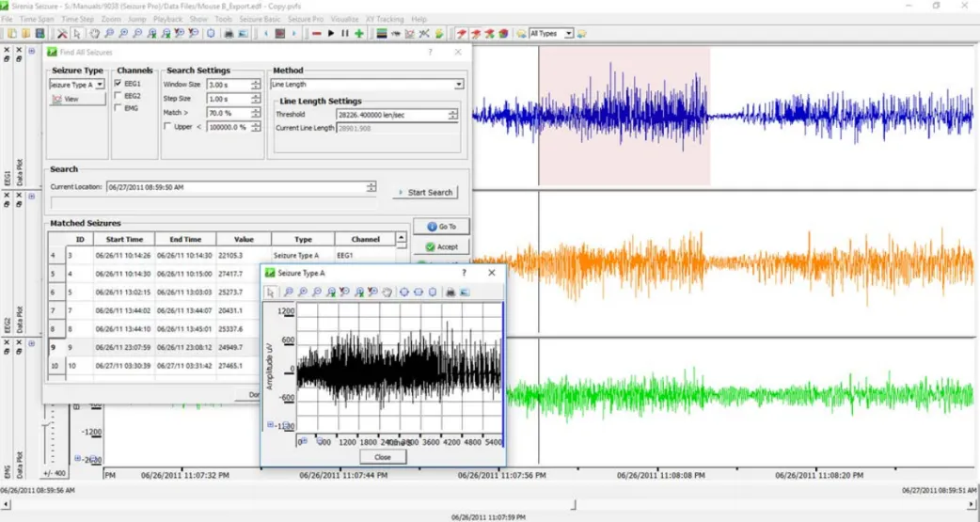Image resolution: width=980 pixels, height=522 pixels.
Task: Open the File menu
Action: [7, 20]
